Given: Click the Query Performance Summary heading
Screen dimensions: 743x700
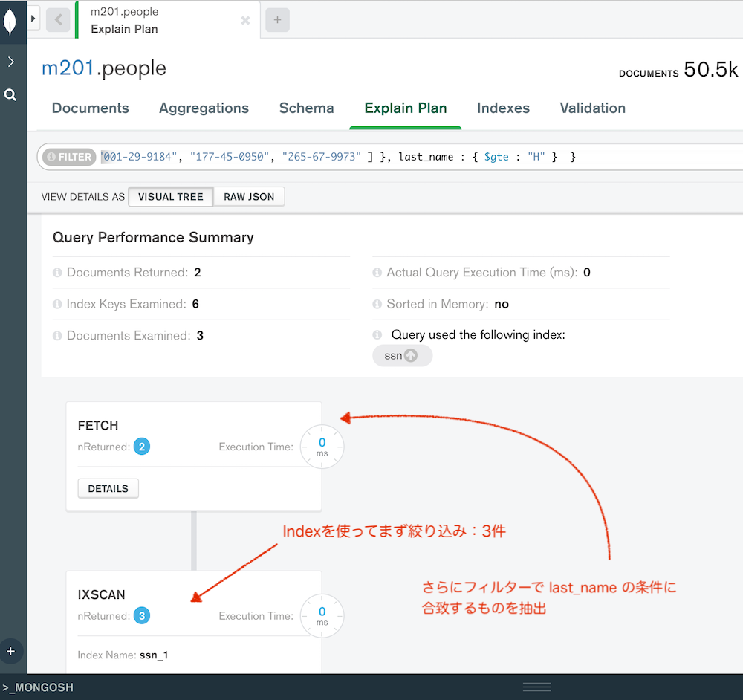Looking at the screenshot, I should coord(153,238).
